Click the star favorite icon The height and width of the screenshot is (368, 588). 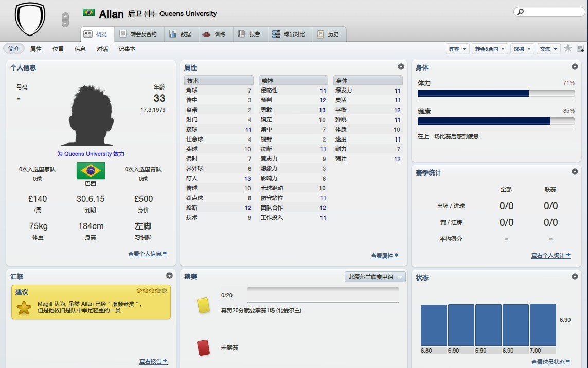coord(568,48)
